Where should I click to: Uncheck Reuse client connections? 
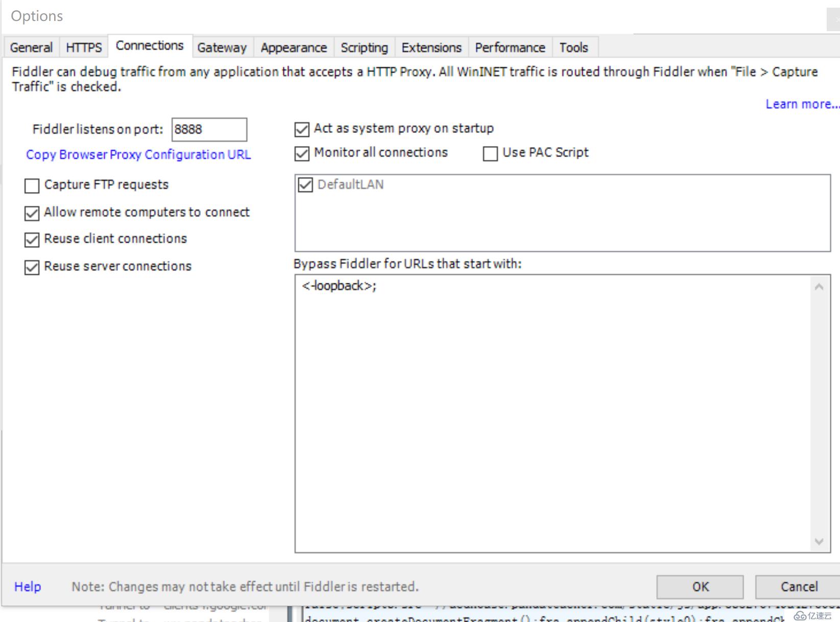[x=32, y=240]
